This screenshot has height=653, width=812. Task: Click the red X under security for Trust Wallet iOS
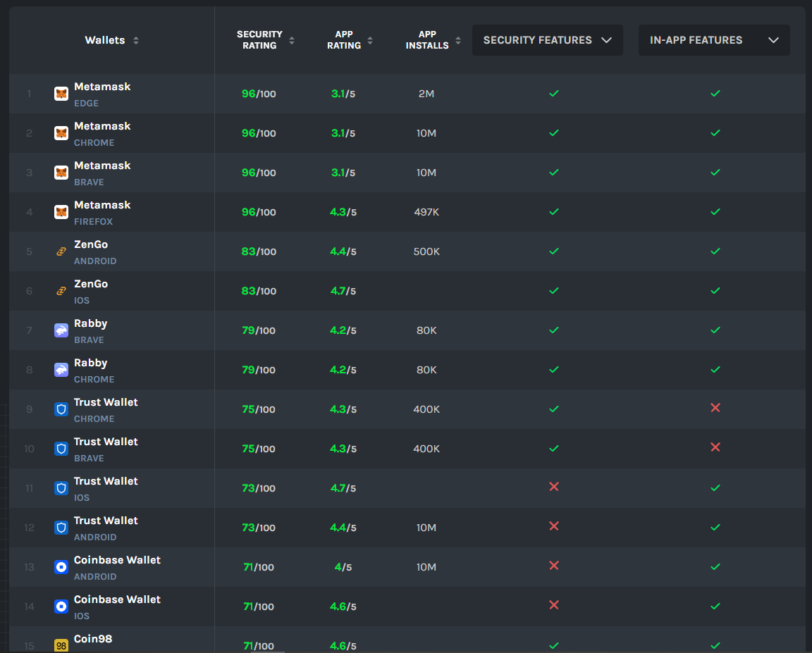tap(554, 487)
